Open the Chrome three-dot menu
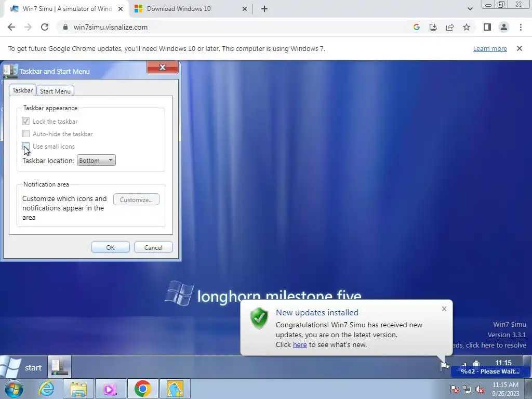 click(521, 27)
